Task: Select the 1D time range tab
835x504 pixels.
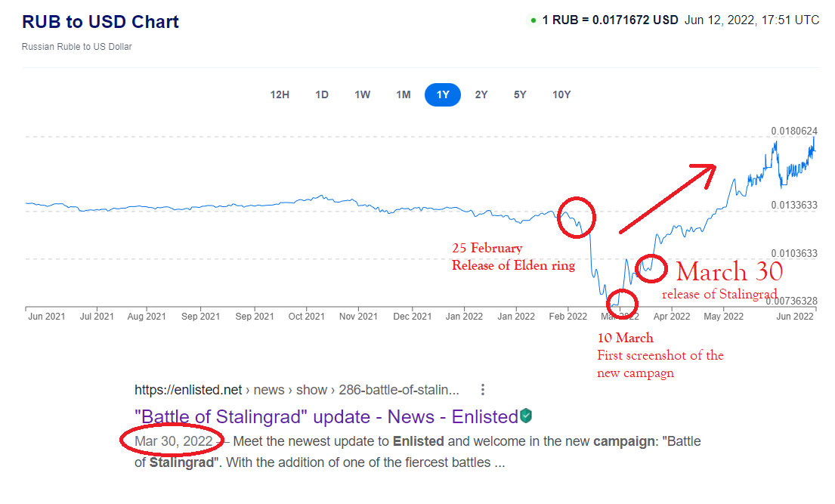Action: tap(322, 95)
